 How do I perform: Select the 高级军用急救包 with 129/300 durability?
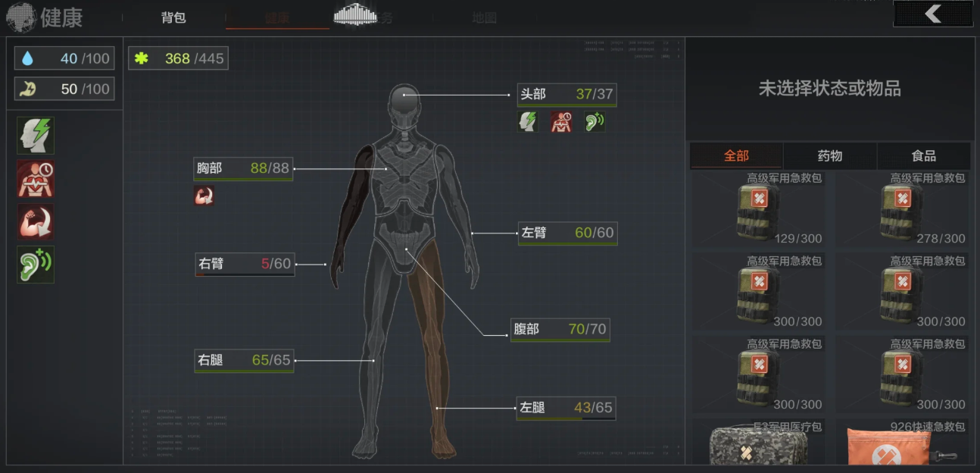click(759, 209)
